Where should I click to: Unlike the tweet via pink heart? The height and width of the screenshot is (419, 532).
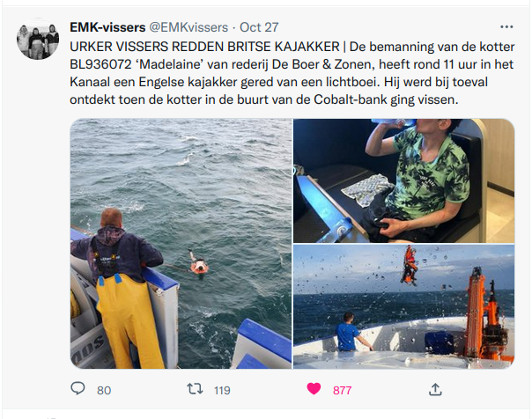tap(314, 389)
